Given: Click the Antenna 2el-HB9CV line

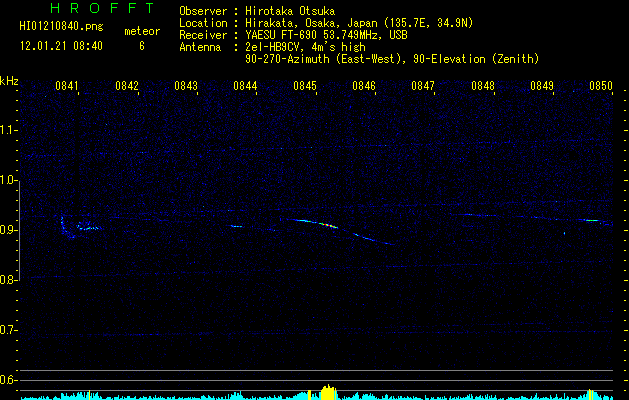Looking at the screenshot, I should pos(272,47).
